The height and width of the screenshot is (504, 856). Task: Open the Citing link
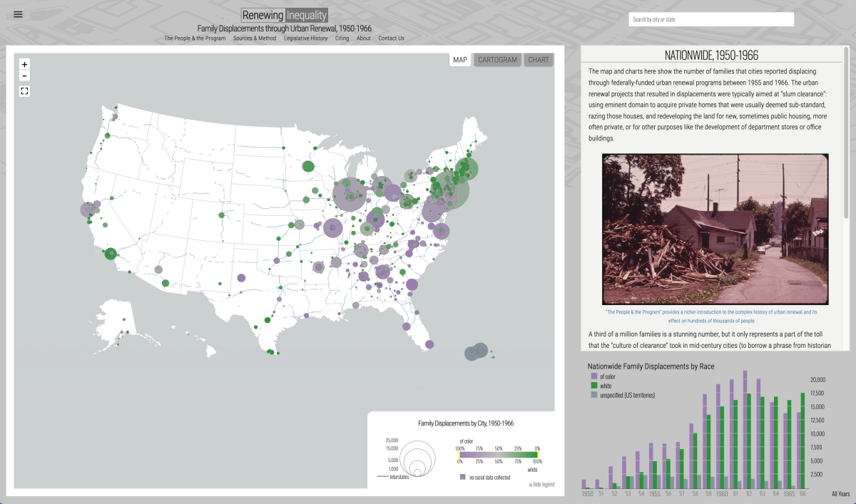(342, 38)
